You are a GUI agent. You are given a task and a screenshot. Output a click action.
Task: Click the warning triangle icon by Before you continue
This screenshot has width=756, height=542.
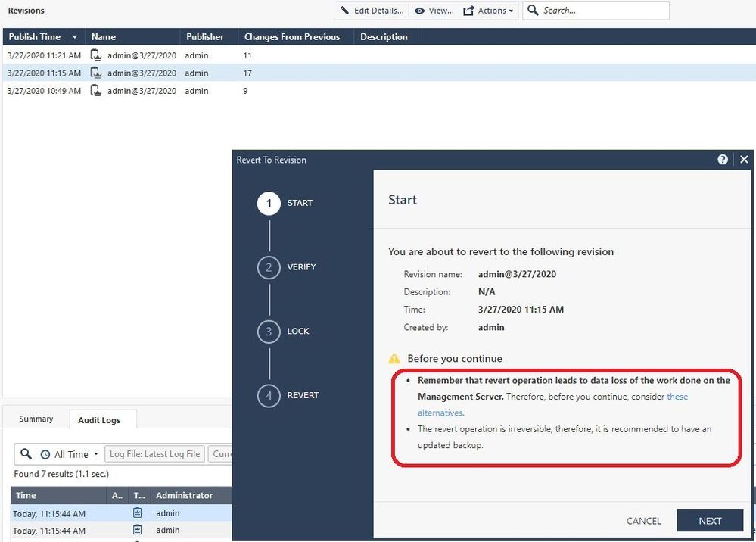coord(394,358)
